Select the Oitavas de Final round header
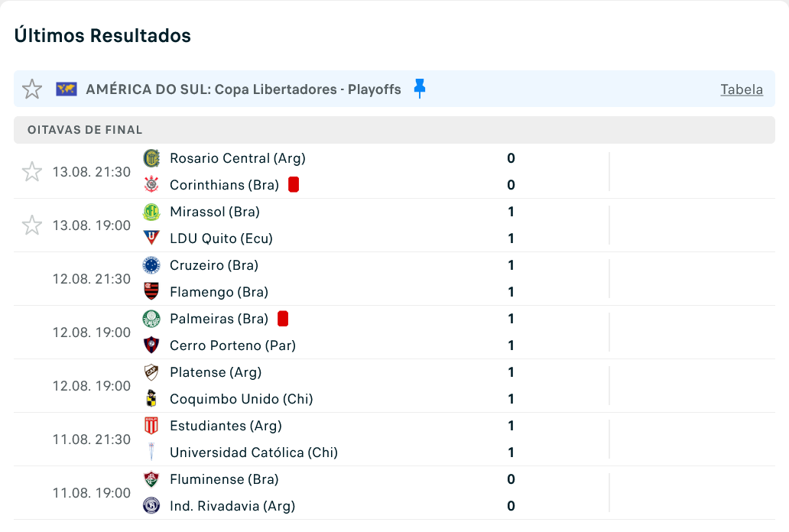 point(394,130)
